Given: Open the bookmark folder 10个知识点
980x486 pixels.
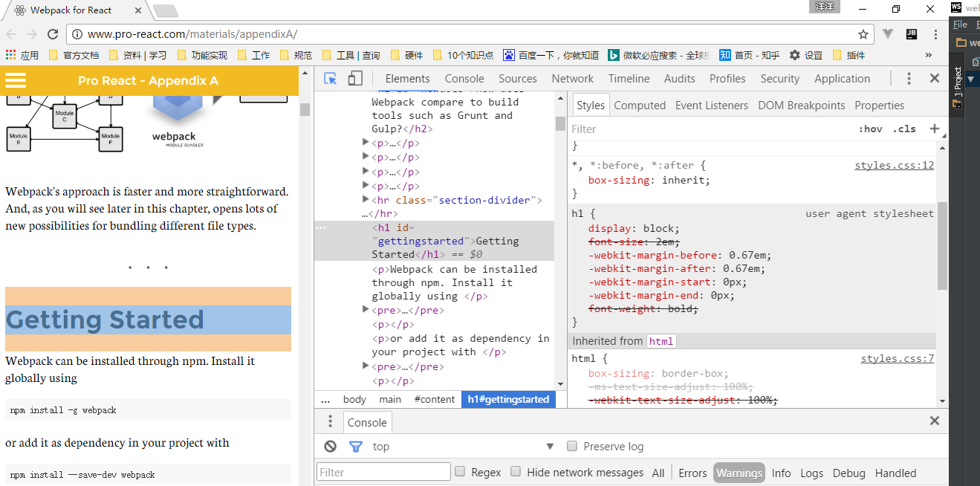Looking at the screenshot, I should click(462, 55).
